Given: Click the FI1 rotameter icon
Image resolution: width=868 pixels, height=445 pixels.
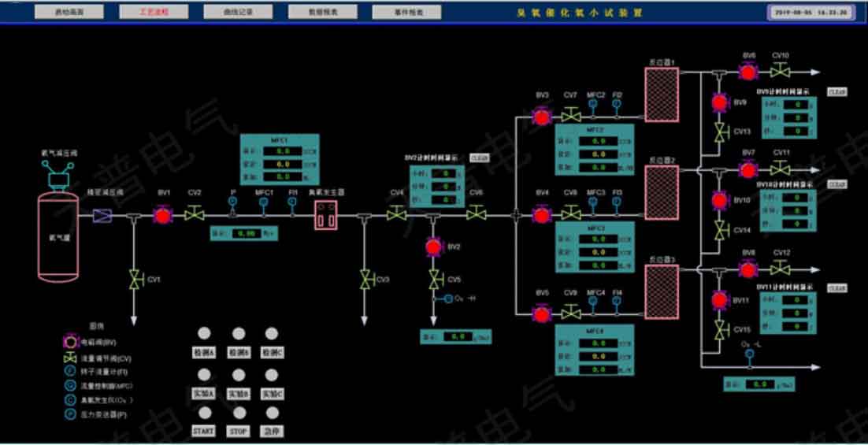Looking at the screenshot, I should point(292,202).
